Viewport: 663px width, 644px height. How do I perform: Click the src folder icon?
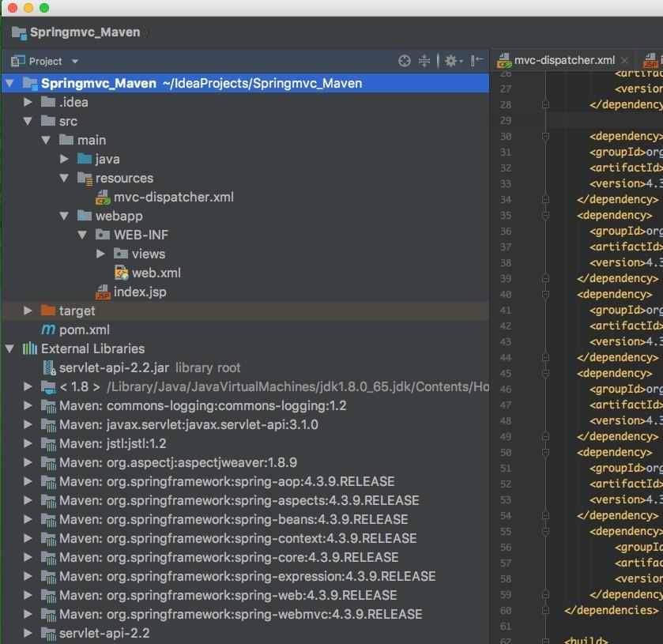point(48,121)
